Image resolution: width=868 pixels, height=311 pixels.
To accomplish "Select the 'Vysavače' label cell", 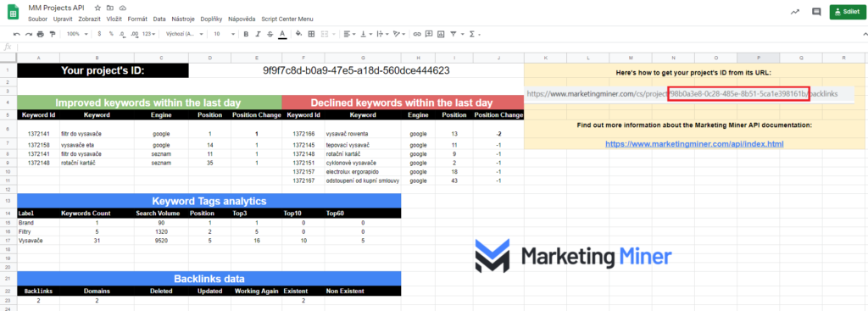I will (x=38, y=241).
